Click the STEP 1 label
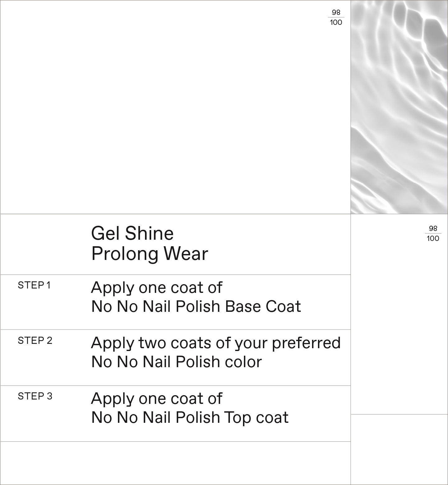The height and width of the screenshot is (485, 448). pyautogui.click(x=34, y=285)
